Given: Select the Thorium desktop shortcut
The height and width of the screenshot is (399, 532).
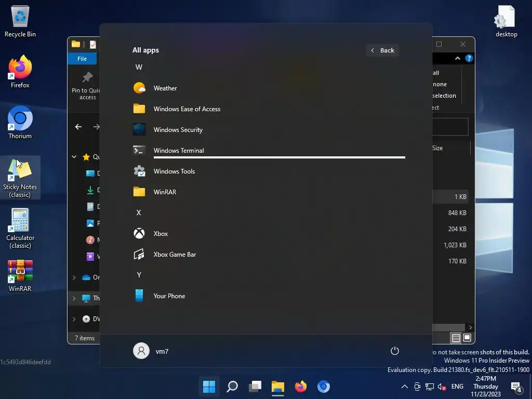Looking at the screenshot, I should point(20,123).
